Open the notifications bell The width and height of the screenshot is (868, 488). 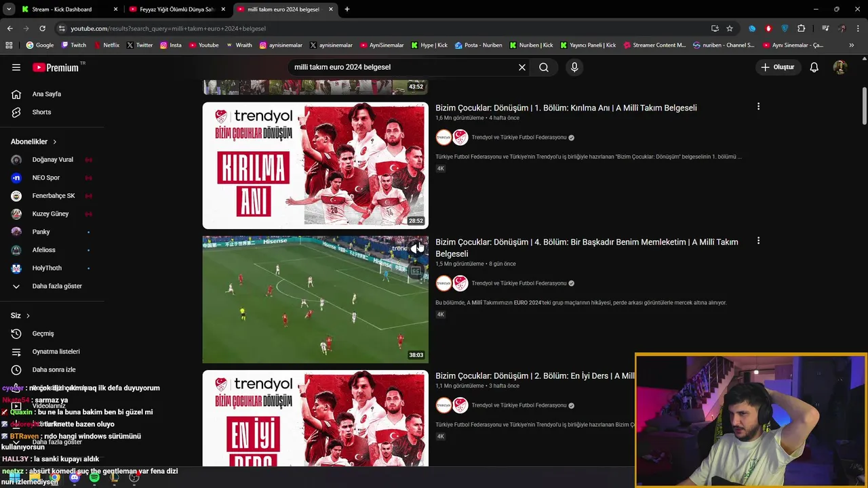pos(814,67)
